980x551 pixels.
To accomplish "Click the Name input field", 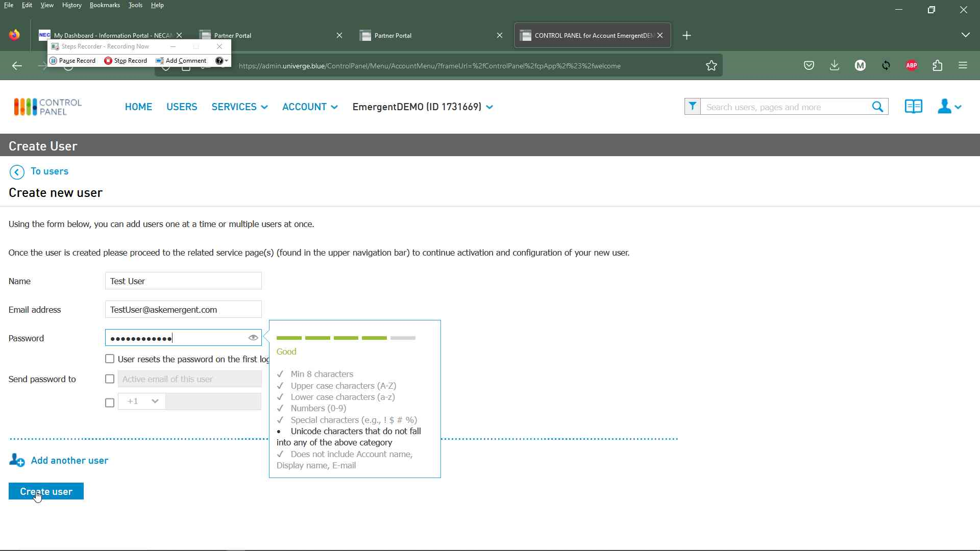I will (183, 281).
